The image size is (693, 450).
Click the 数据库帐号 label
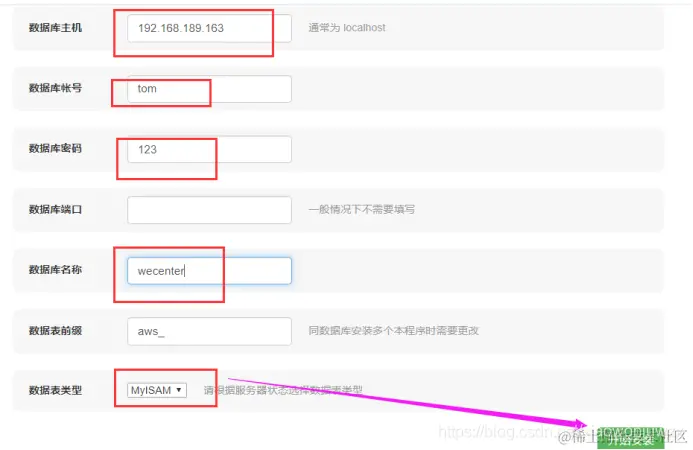tap(55, 88)
